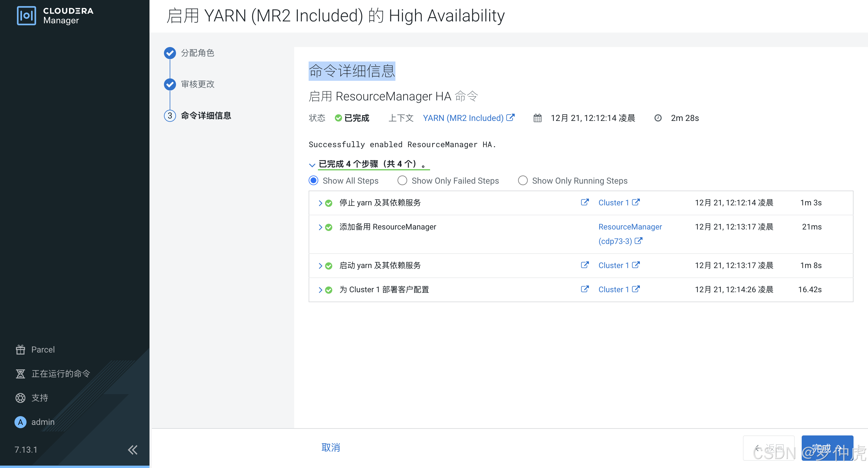Click the 取消 cancel link
Viewport: 868px width, 468px height.
tap(331, 447)
